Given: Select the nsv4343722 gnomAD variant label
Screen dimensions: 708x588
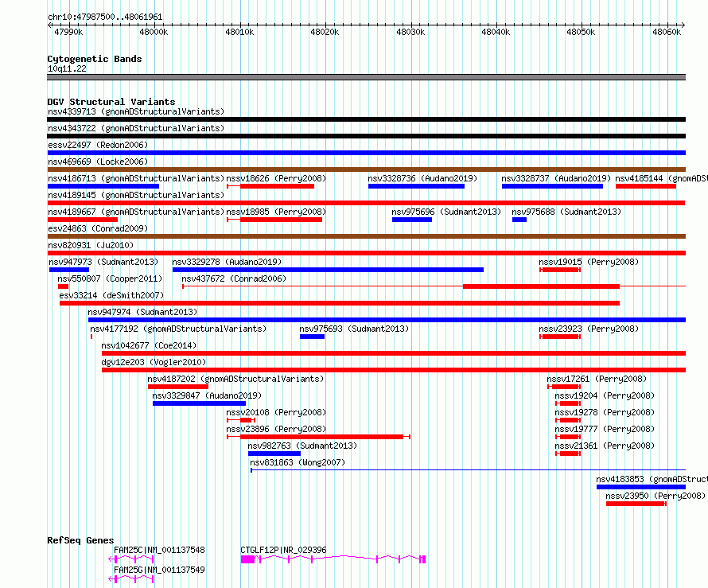Looking at the screenshot, I should click(136, 128).
